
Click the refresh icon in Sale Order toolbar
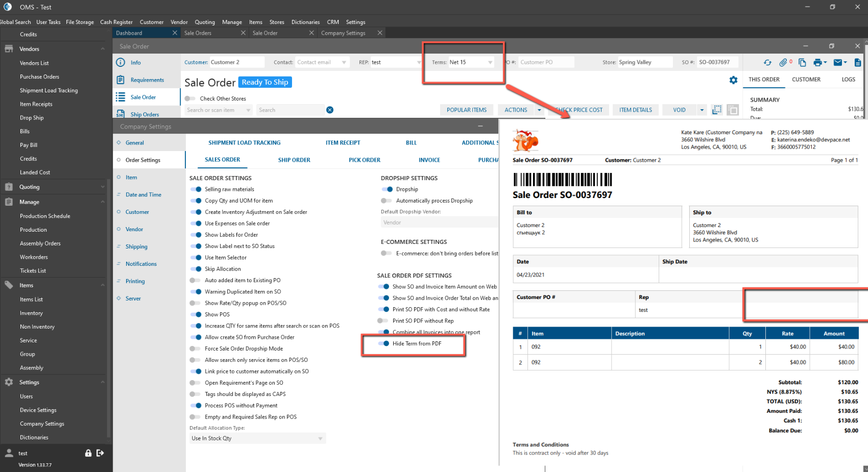767,62
